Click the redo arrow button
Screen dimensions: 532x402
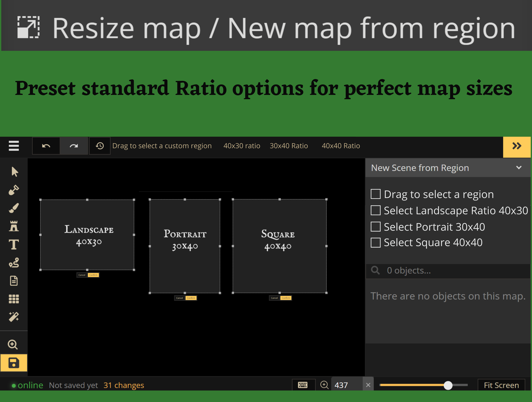tap(74, 146)
